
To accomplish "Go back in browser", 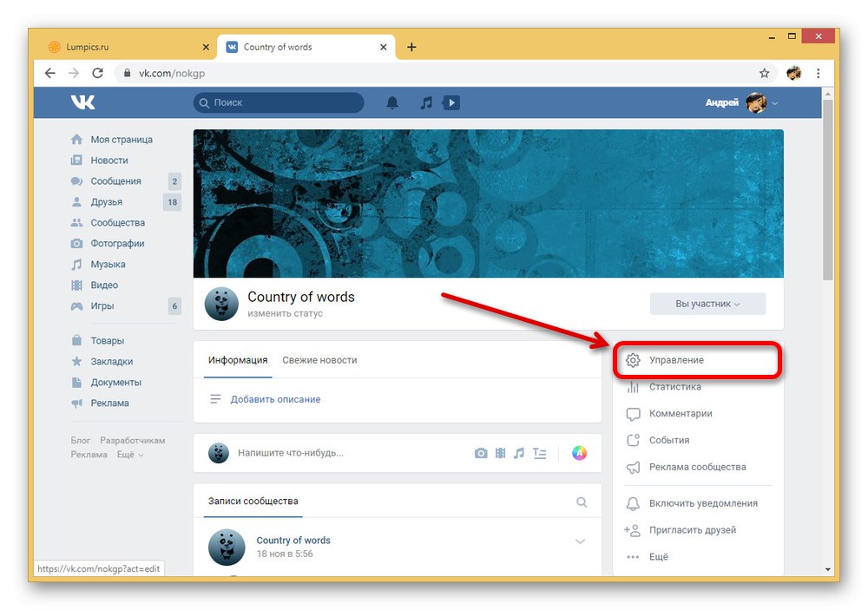I will 49,73.
